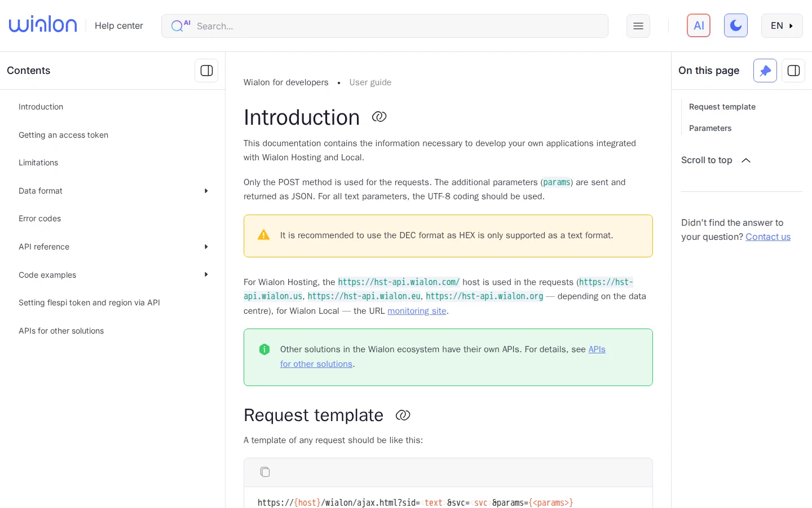The width and height of the screenshot is (812, 508).
Task: Jump to Request template section
Action: [x=722, y=107]
